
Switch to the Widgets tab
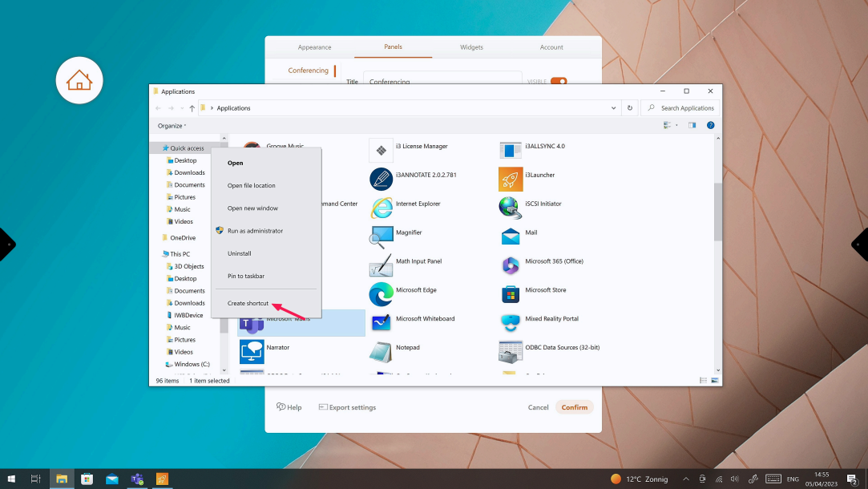(471, 47)
